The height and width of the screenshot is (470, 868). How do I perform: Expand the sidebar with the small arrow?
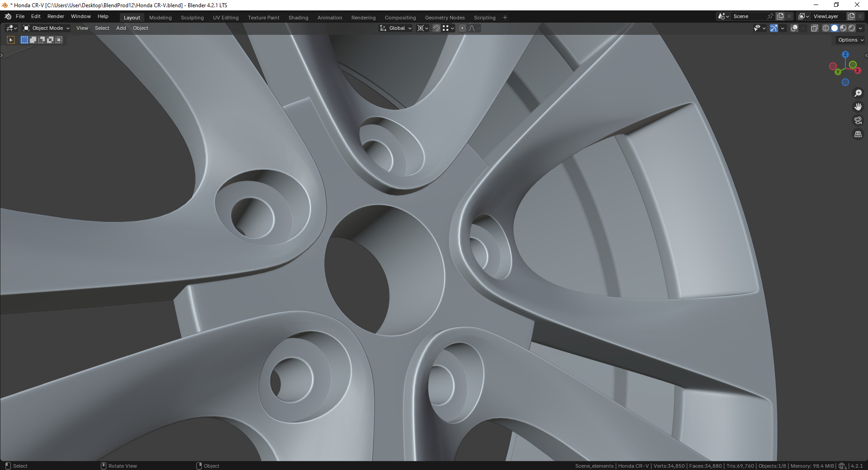866,55
